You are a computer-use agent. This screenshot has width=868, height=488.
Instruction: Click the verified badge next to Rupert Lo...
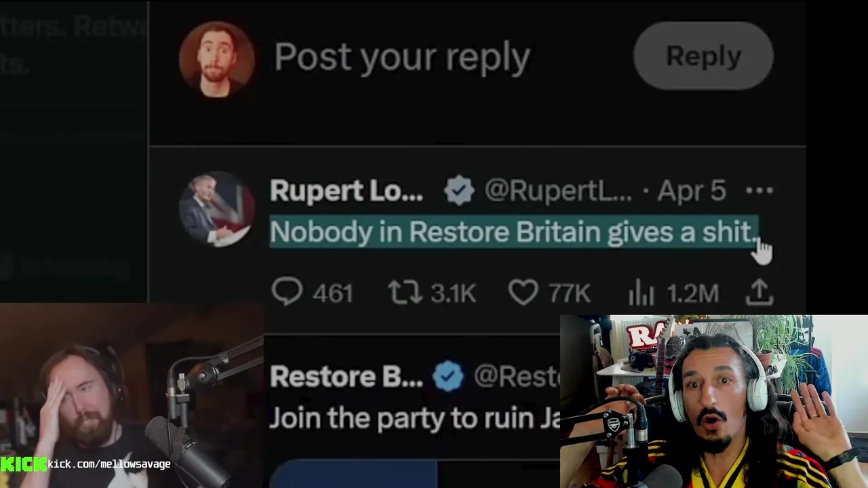point(459,191)
